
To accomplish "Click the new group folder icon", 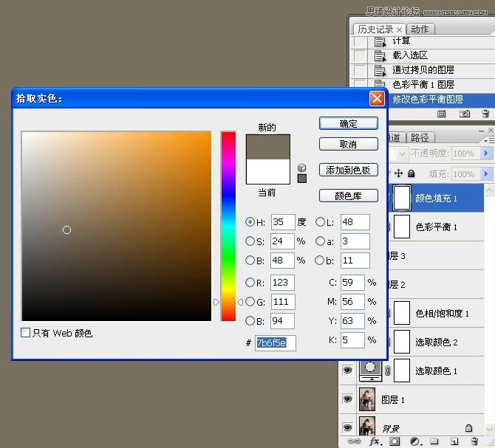I will [x=434, y=441].
